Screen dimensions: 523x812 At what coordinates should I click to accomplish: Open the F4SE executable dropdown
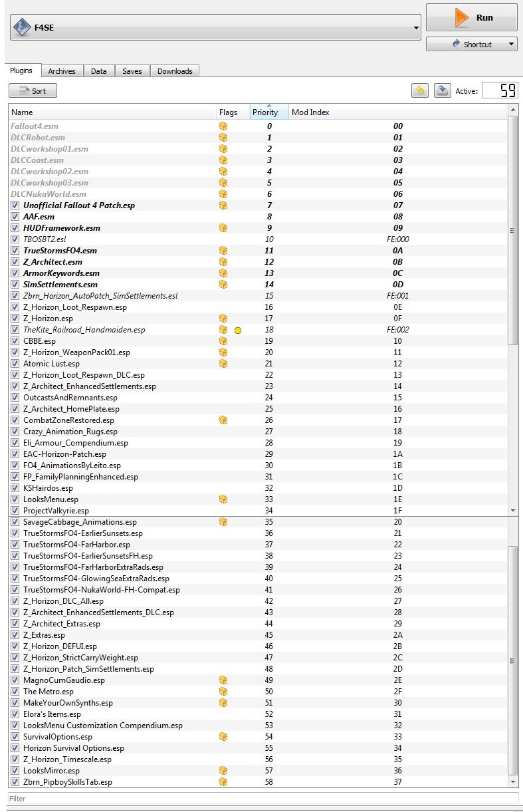click(x=217, y=28)
